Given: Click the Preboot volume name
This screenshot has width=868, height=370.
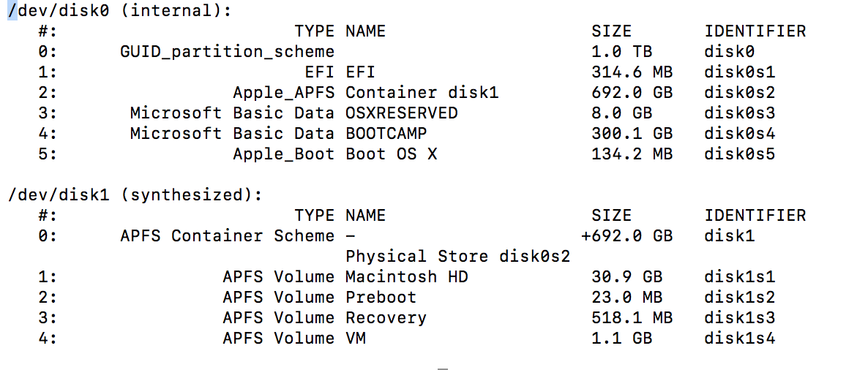Looking at the screenshot, I should [x=381, y=298].
